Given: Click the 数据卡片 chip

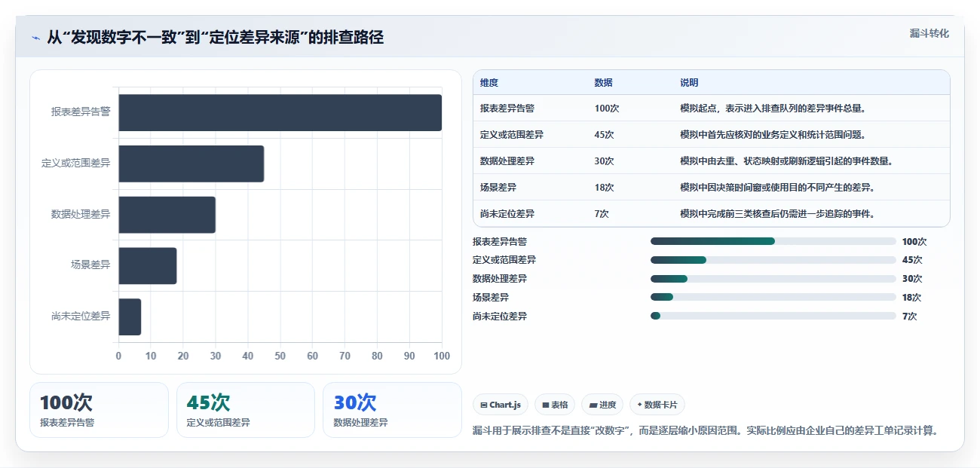Looking at the screenshot, I should tap(657, 405).
